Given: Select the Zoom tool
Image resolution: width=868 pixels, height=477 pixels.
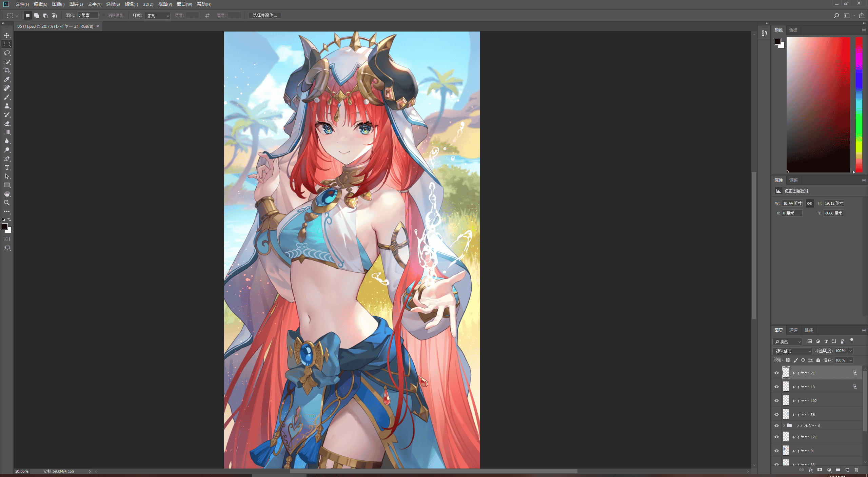Looking at the screenshot, I should pos(7,203).
